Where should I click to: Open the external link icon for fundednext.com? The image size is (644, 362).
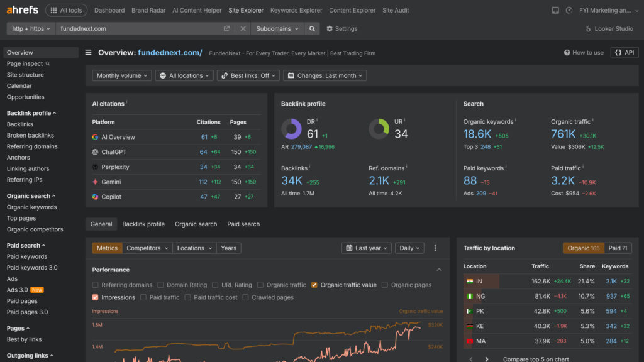coord(226,29)
